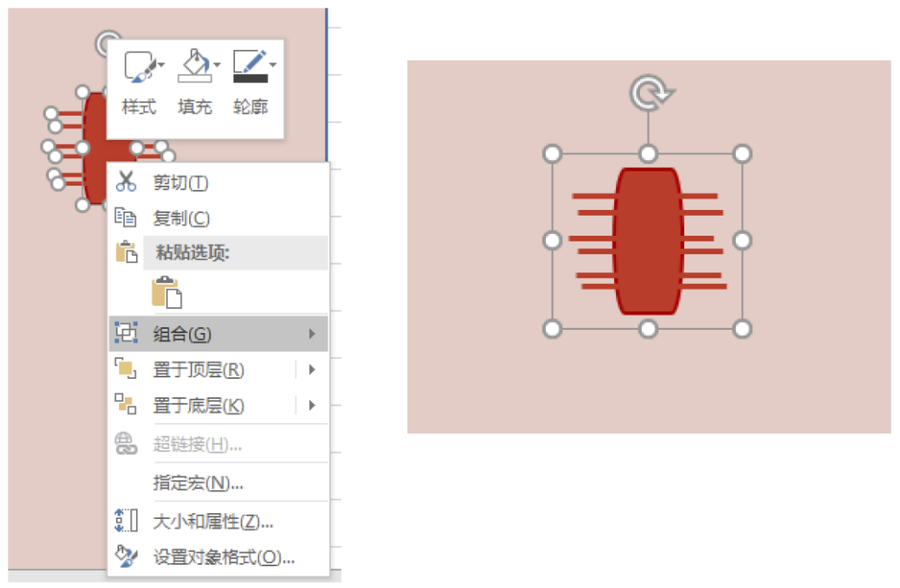Click the send-to-back icon beside 置于底层
This screenshot has width=900, height=588.
(126, 405)
